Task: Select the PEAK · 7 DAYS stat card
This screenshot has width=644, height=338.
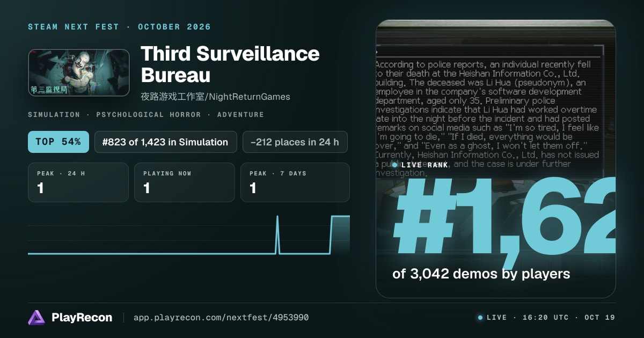Action: [x=295, y=182]
